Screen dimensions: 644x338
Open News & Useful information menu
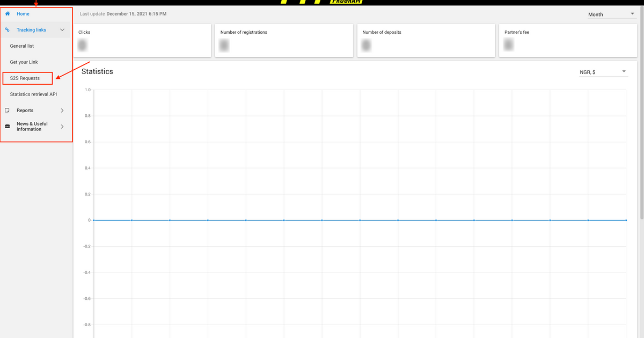pos(32,127)
